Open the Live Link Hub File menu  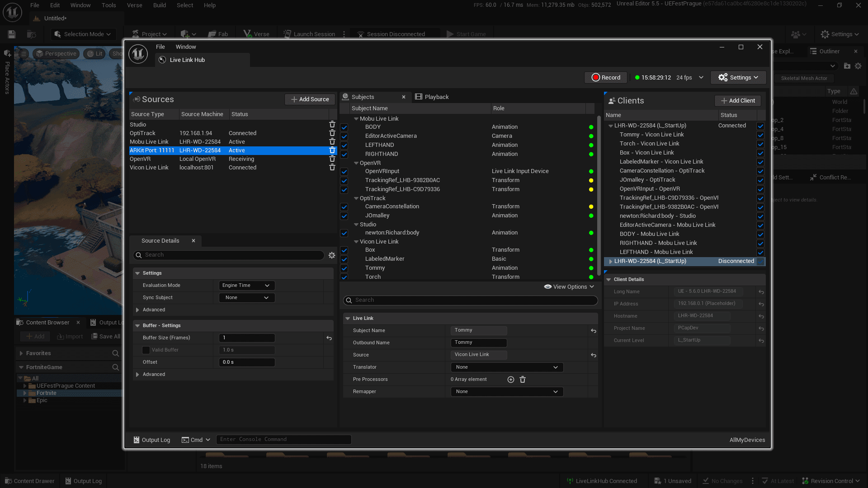pyautogui.click(x=160, y=47)
